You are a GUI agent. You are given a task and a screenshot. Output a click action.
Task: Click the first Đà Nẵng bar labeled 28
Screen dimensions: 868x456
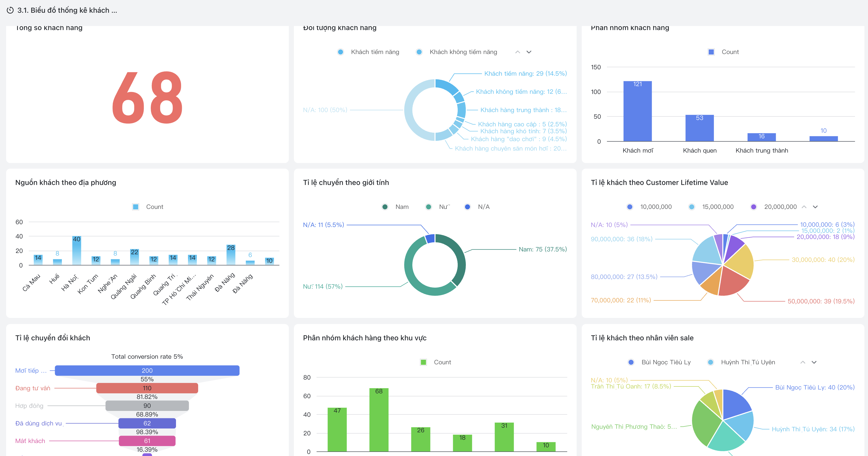231,255
